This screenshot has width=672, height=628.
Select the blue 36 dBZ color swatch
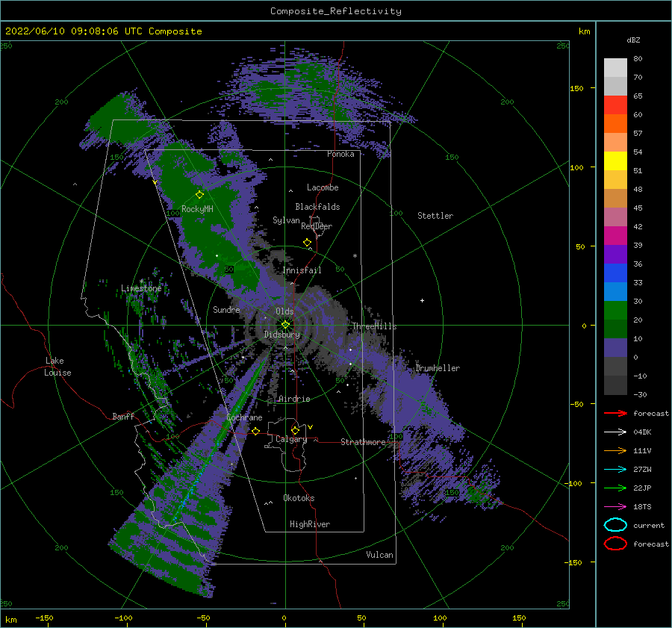pyautogui.click(x=615, y=273)
